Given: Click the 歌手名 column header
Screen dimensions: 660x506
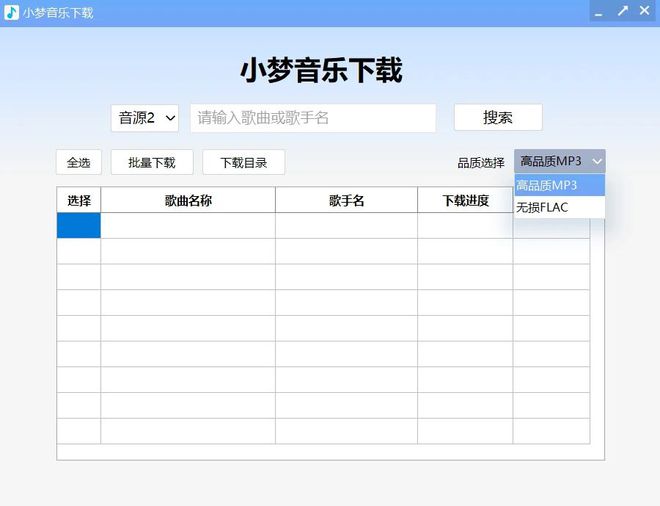Looking at the screenshot, I should pos(346,200).
